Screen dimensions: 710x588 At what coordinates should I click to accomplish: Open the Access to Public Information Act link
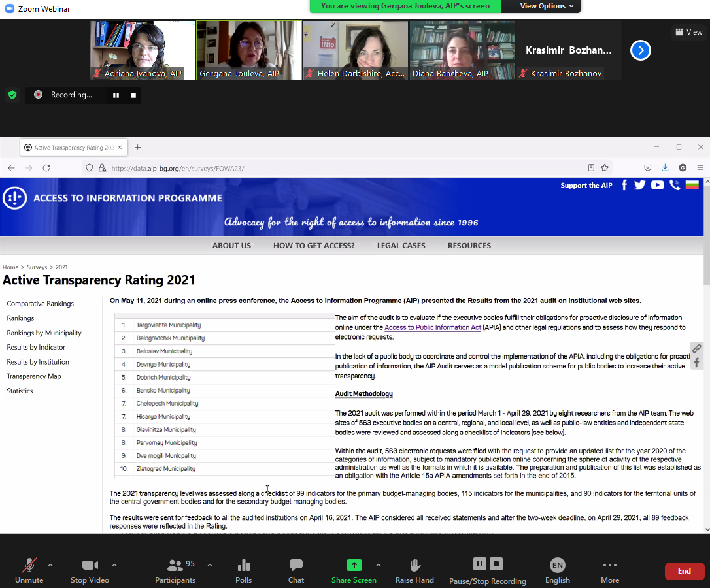[x=433, y=327]
